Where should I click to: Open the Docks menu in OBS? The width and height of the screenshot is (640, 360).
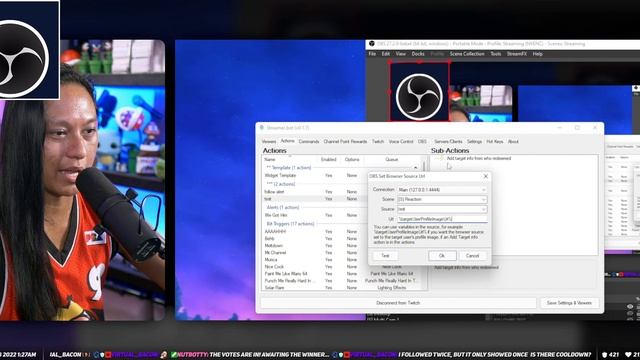pos(418,54)
